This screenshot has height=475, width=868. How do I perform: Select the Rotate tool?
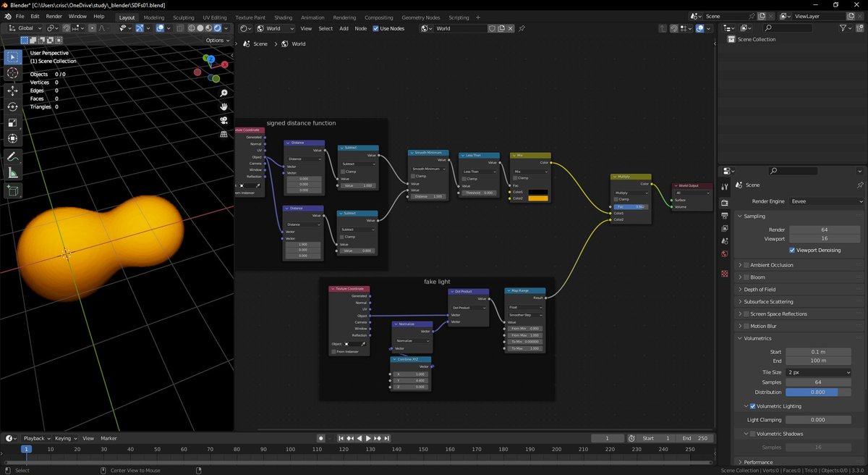click(x=12, y=106)
